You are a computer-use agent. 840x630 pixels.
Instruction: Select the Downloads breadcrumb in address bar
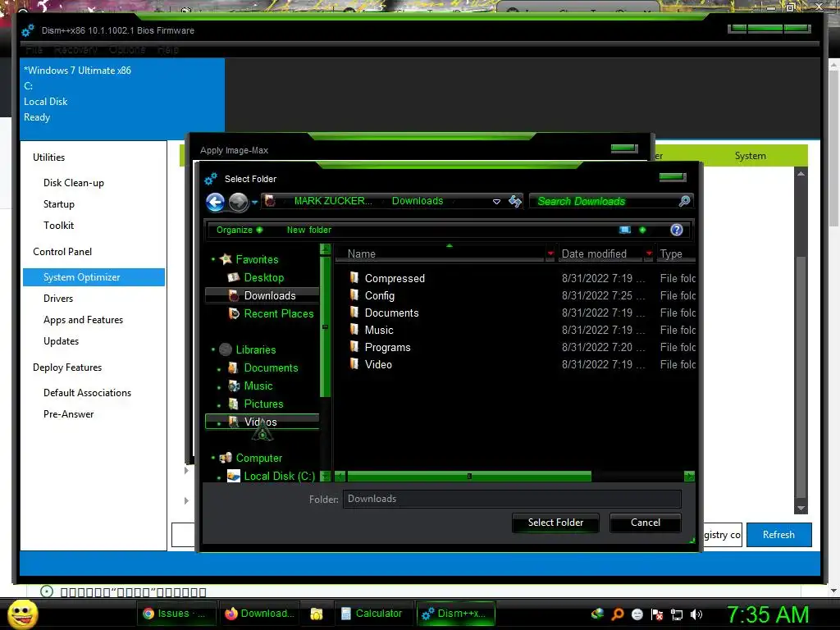tap(418, 201)
